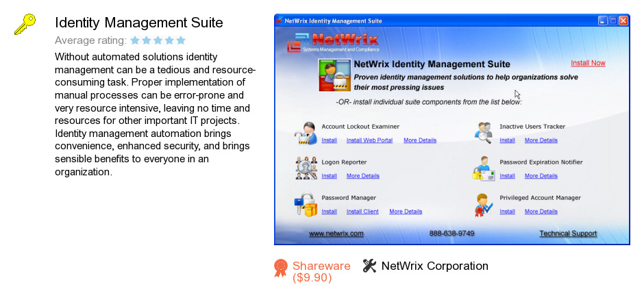
Task: Install Account Lockout Examiner
Action: click(x=329, y=140)
